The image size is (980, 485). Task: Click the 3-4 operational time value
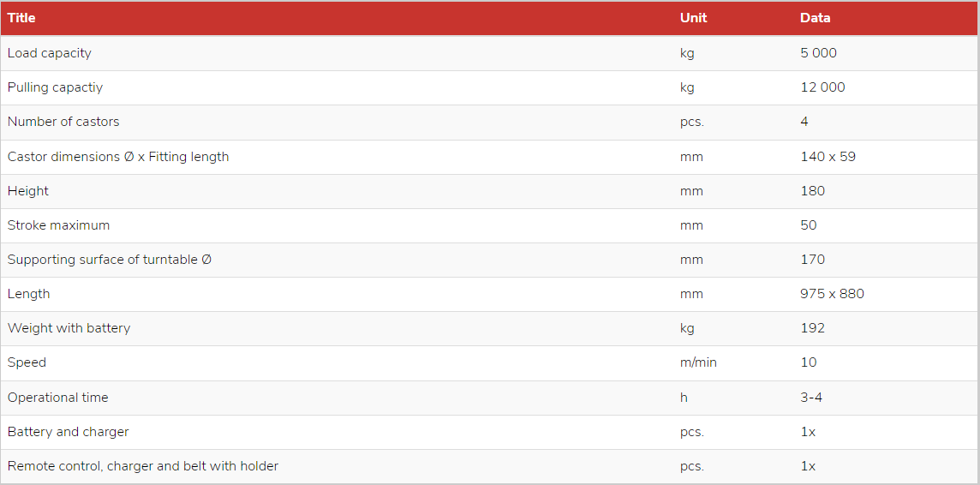tap(811, 398)
